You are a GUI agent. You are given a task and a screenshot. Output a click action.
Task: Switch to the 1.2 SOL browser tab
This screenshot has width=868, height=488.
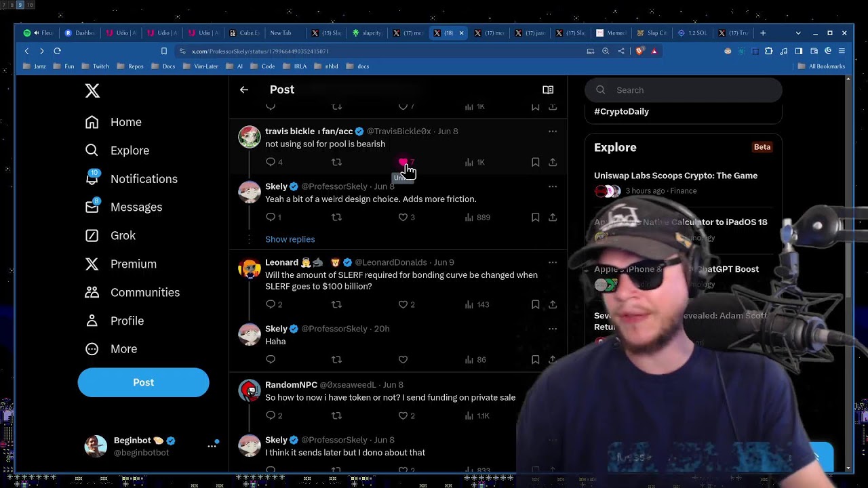click(x=693, y=33)
